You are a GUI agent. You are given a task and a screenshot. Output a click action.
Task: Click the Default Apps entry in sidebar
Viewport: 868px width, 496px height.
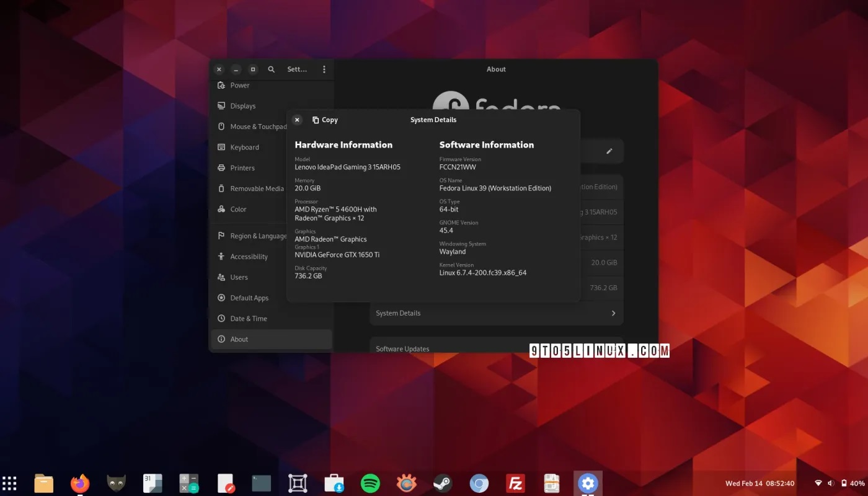pos(249,298)
